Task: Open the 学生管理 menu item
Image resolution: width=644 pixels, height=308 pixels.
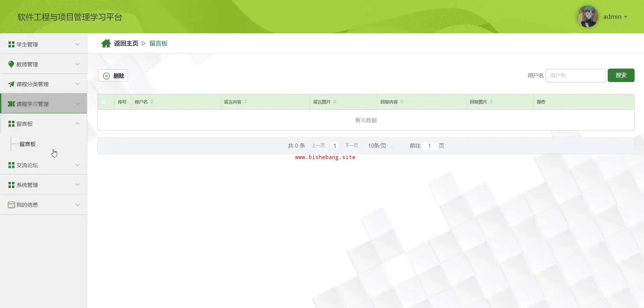Action: click(x=44, y=44)
